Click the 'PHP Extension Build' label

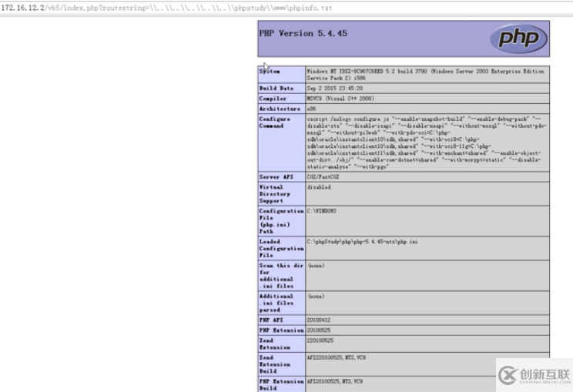281,385
